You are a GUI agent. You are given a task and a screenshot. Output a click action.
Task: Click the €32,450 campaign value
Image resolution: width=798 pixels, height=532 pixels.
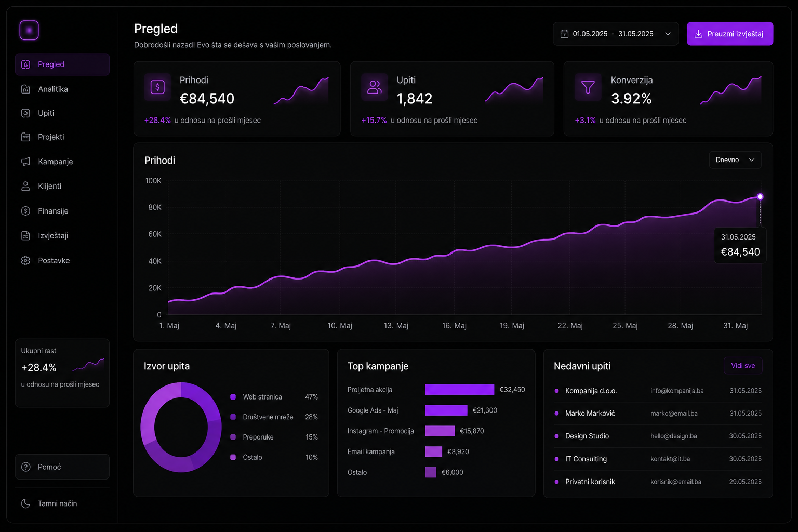(512, 390)
